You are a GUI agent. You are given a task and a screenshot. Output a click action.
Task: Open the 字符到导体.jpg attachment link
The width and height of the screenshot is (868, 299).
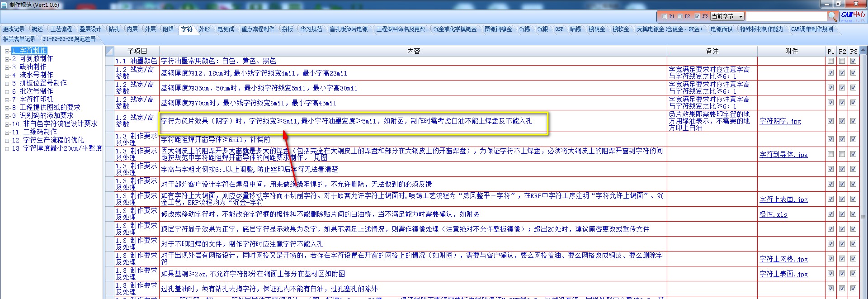coord(783,155)
